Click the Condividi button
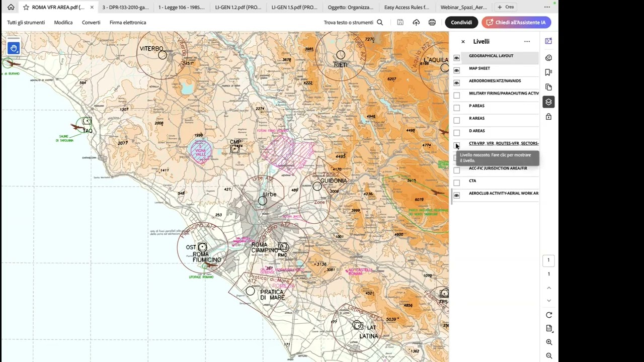Image resolution: width=644 pixels, height=362 pixels. [461, 22]
